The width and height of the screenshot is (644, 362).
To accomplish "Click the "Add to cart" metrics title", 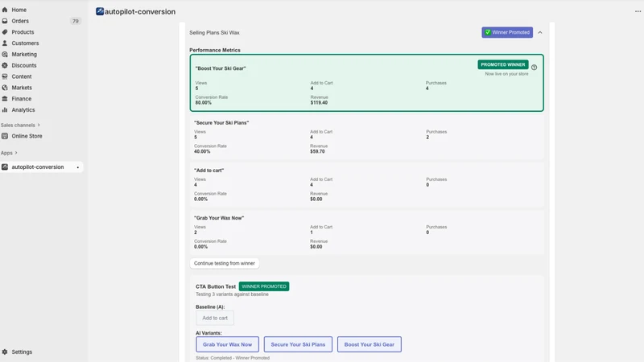I will tap(209, 171).
